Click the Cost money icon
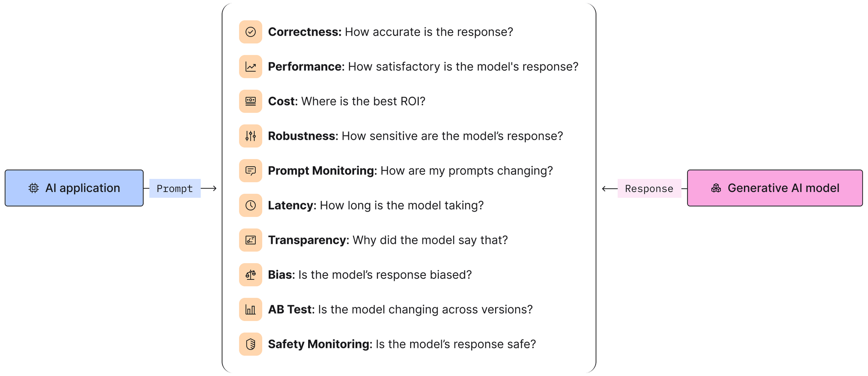 tap(250, 101)
